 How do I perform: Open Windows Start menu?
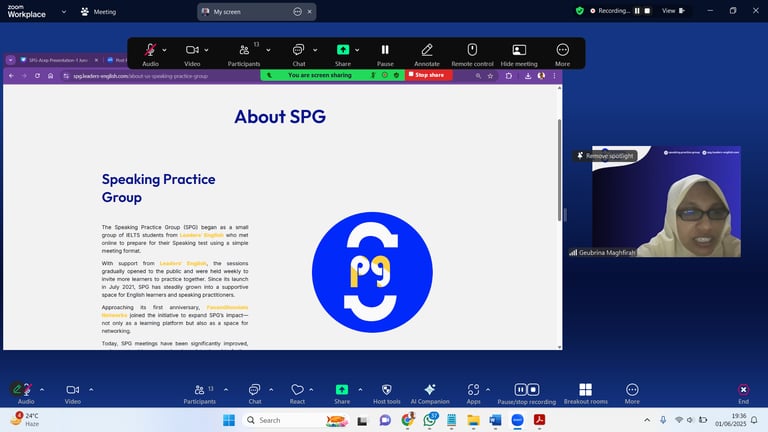click(x=229, y=420)
